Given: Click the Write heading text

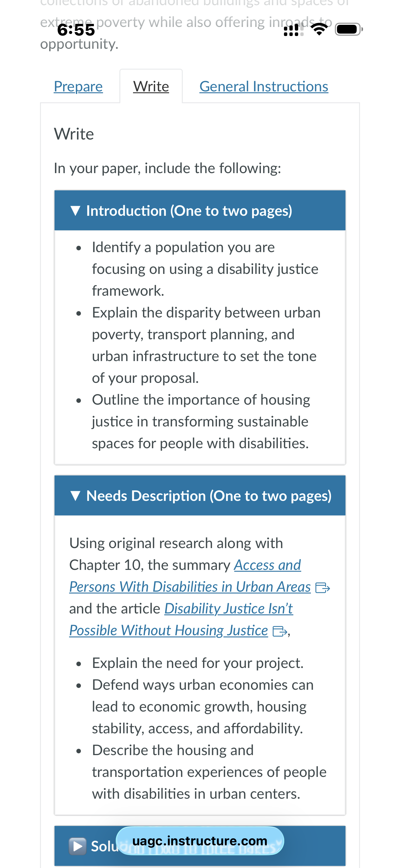Looking at the screenshot, I should [x=74, y=134].
